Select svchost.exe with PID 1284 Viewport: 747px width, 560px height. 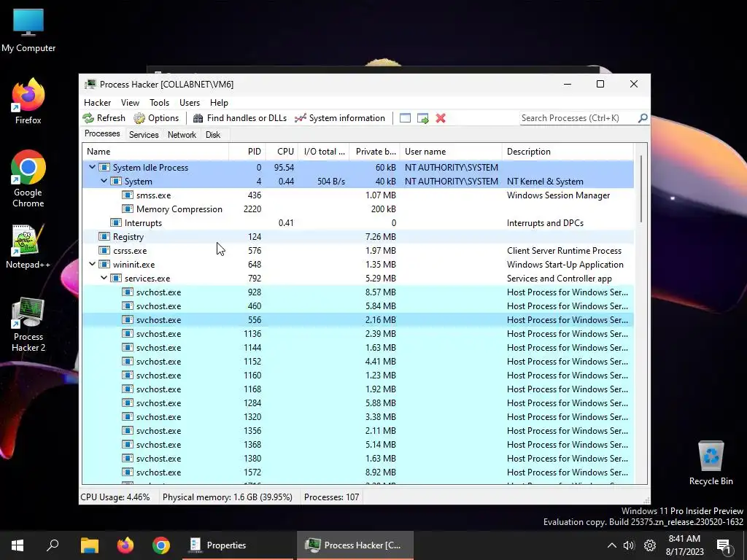coord(358,402)
